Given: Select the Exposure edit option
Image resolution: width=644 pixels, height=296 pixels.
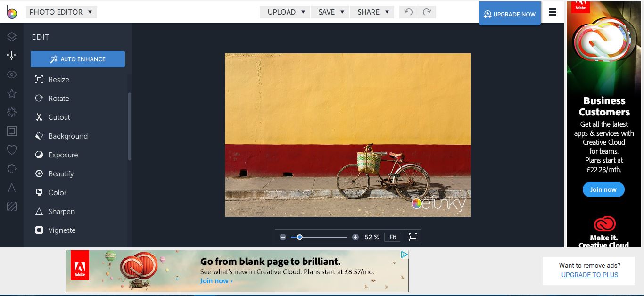Looking at the screenshot, I should point(63,155).
